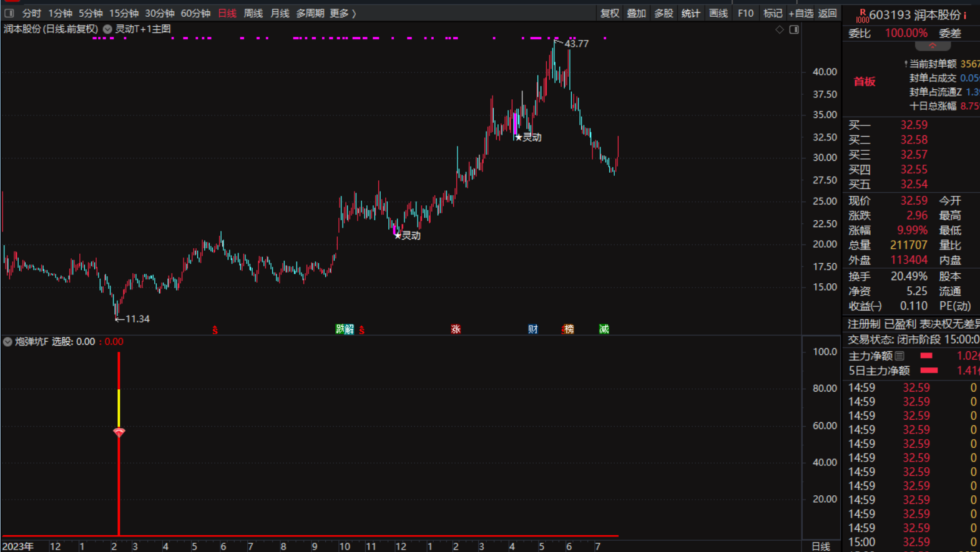
Task: Click the 榜 event marker
Action: [568, 329]
